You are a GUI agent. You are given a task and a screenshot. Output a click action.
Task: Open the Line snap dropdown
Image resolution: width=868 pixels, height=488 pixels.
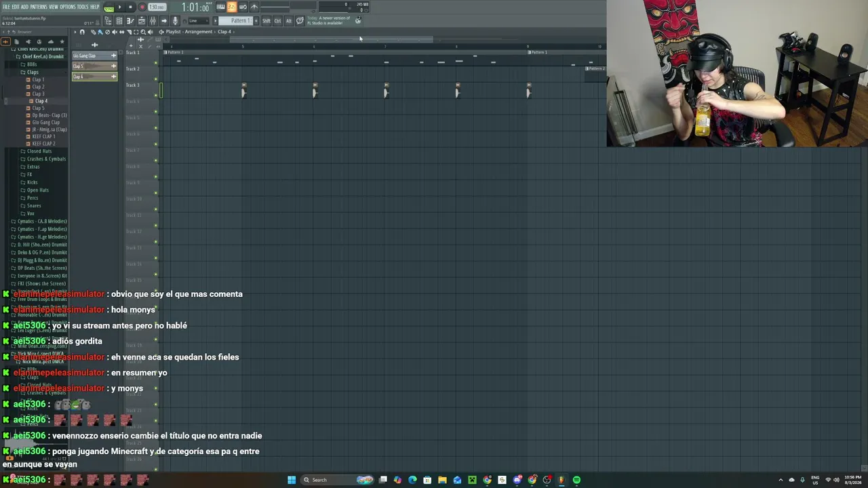pyautogui.click(x=198, y=21)
